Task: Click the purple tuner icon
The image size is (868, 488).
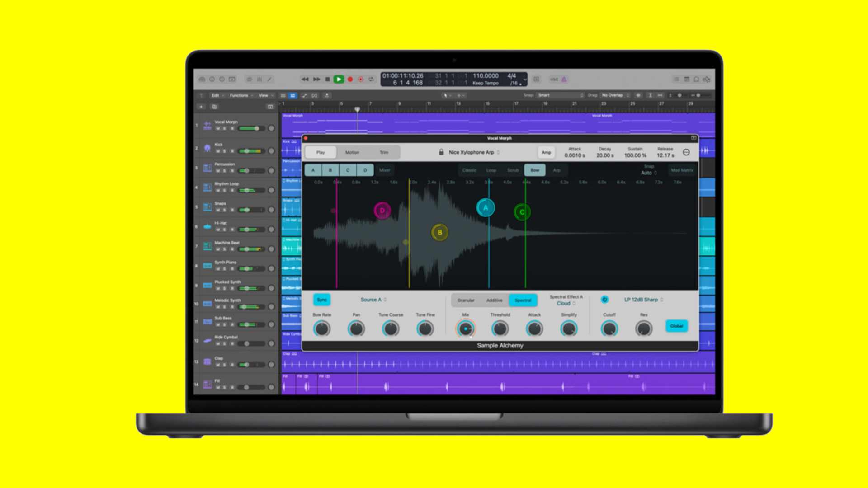Action: 564,80
